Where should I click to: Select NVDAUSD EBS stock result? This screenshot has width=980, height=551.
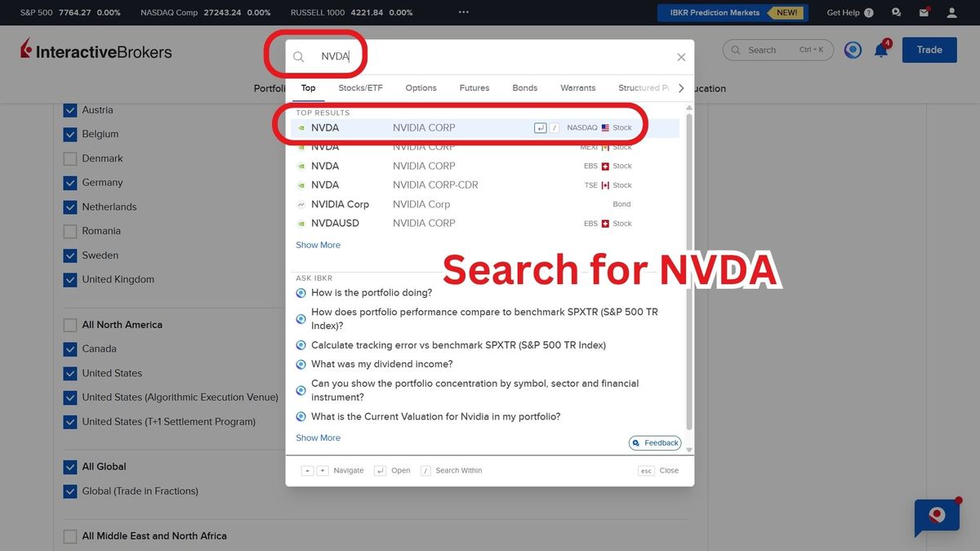click(485, 224)
